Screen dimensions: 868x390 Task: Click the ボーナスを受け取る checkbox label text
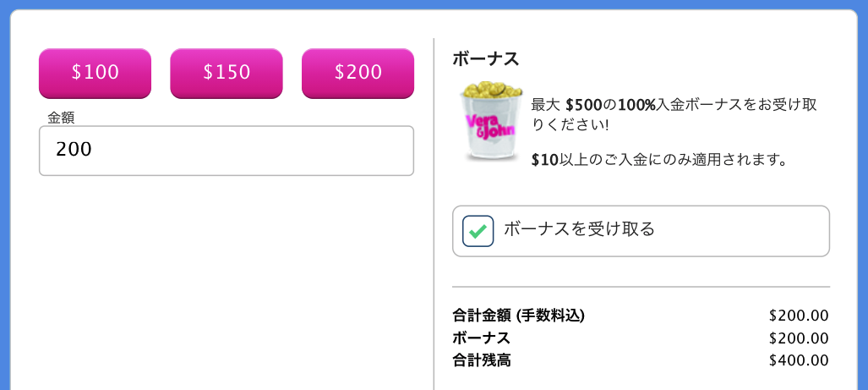pos(579,228)
